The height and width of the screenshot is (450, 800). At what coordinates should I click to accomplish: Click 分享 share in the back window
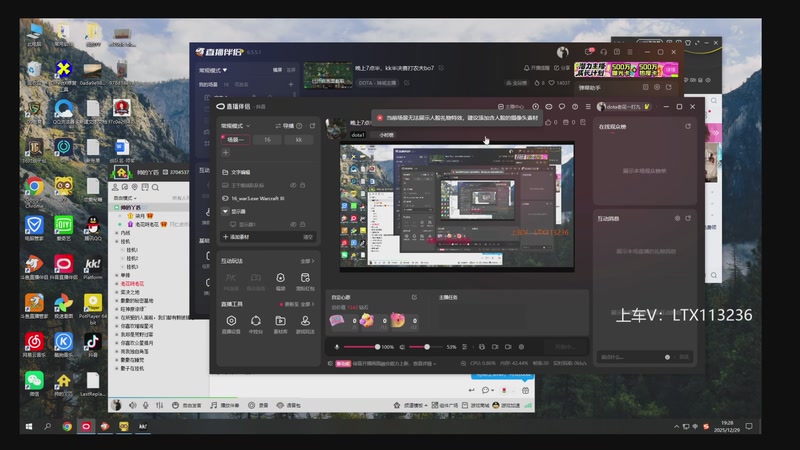point(562,68)
